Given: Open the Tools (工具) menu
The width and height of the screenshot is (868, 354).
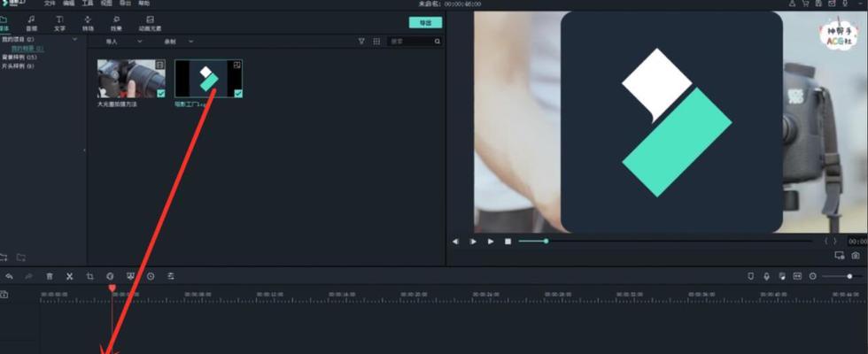Looking at the screenshot, I should click(88, 4).
